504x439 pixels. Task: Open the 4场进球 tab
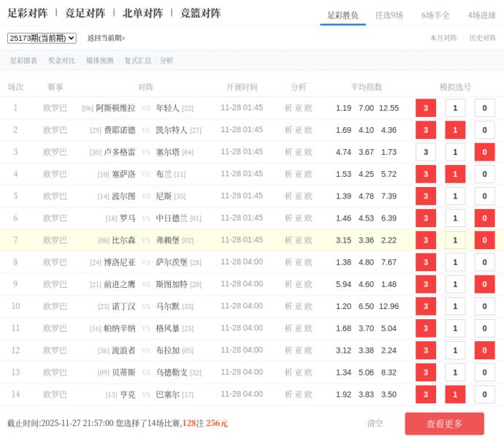click(481, 15)
